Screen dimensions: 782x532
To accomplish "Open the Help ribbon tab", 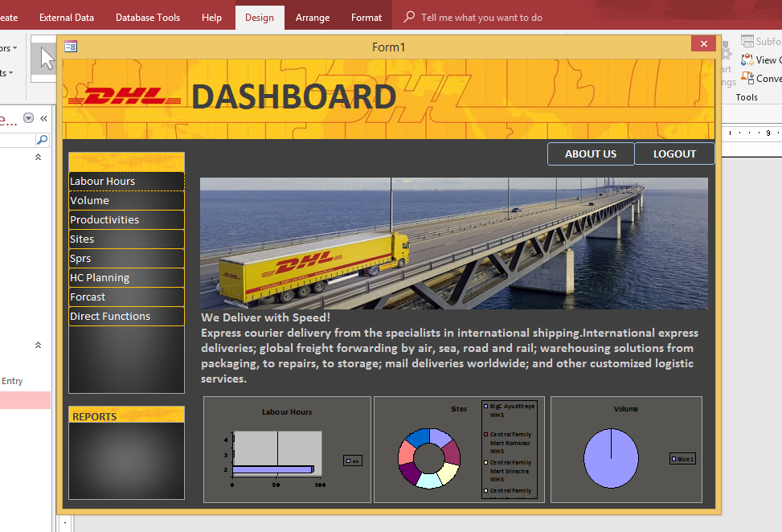I will [x=211, y=18].
